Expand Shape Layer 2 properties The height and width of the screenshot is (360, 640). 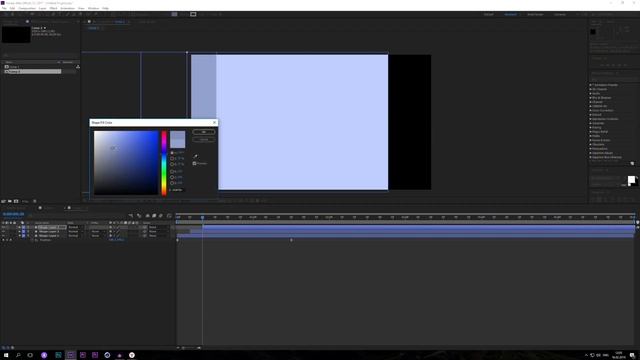pyautogui.click(x=19, y=231)
